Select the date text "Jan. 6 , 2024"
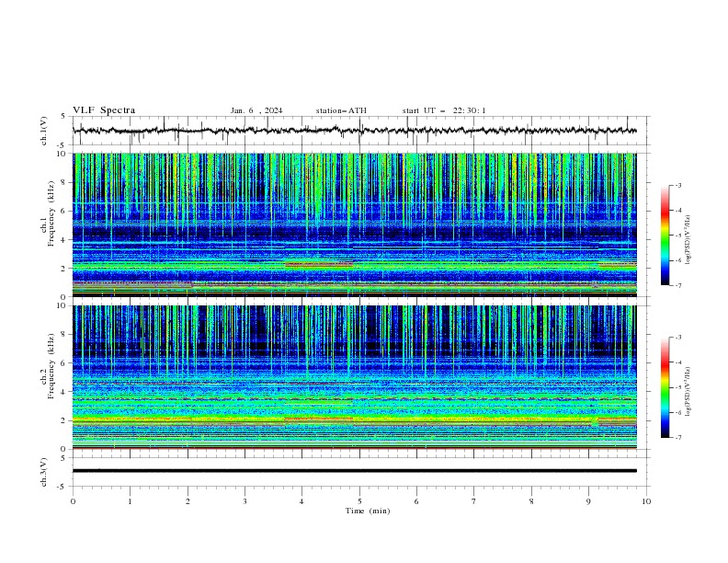The width and height of the screenshot is (728, 563). 256,110
